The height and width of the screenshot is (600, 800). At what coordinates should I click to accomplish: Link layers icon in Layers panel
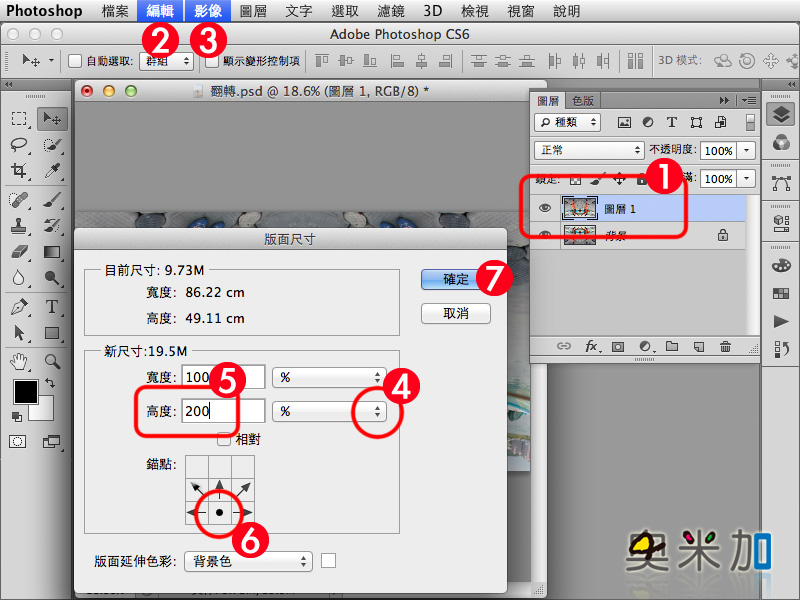tap(564, 346)
